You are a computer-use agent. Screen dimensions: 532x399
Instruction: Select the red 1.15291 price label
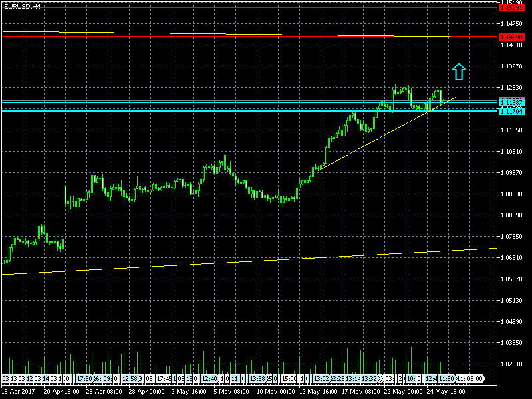coord(511,7)
